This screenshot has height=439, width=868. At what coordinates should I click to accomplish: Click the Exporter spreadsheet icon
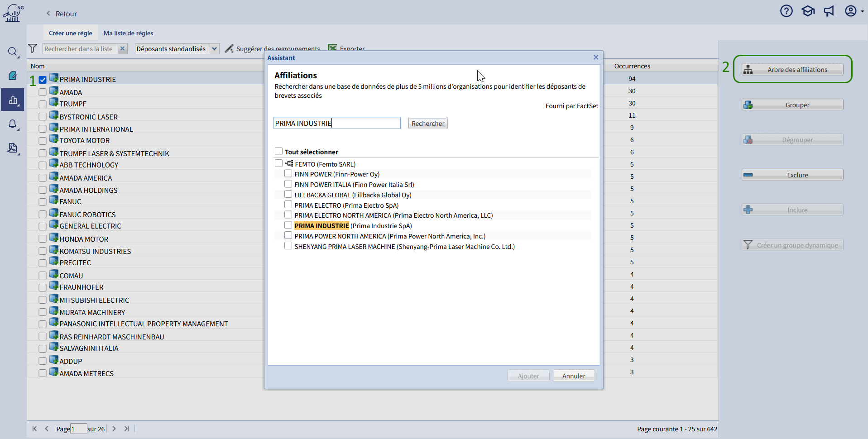[x=332, y=48]
